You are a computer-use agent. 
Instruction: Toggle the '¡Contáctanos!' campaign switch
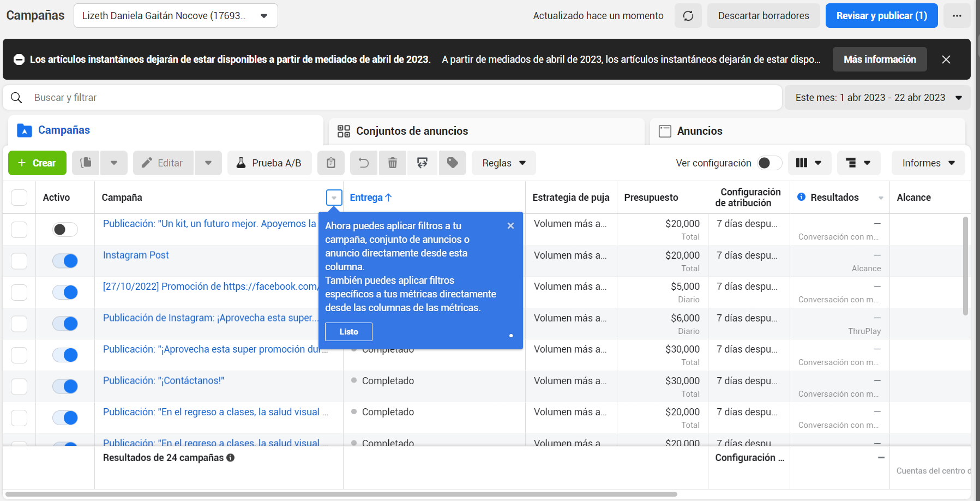point(65,386)
